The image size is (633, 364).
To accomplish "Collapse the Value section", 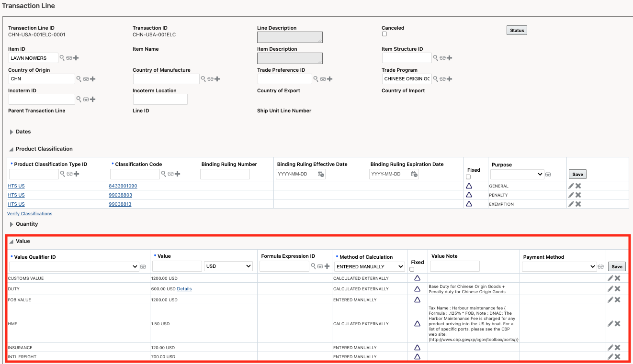I will (11, 241).
